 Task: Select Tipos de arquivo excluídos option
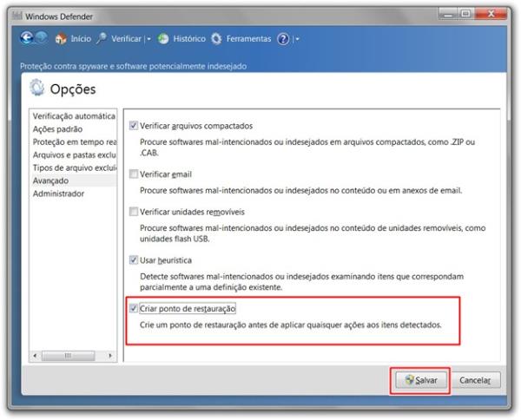(x=74, y=168)
